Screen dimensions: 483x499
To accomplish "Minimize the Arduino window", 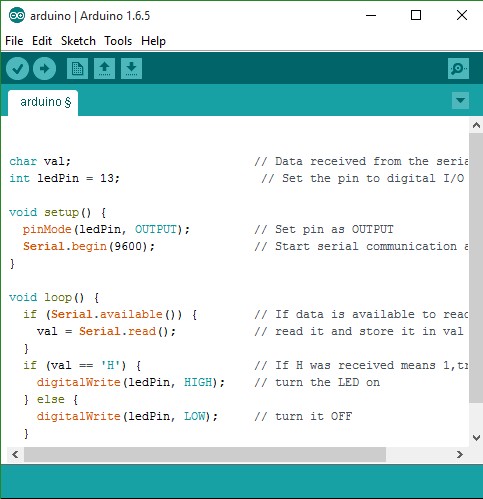I will point(371,15).
